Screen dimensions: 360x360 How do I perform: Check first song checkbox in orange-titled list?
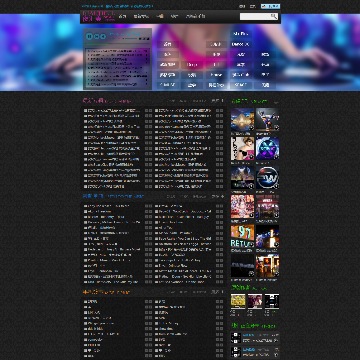pos(85,302)
